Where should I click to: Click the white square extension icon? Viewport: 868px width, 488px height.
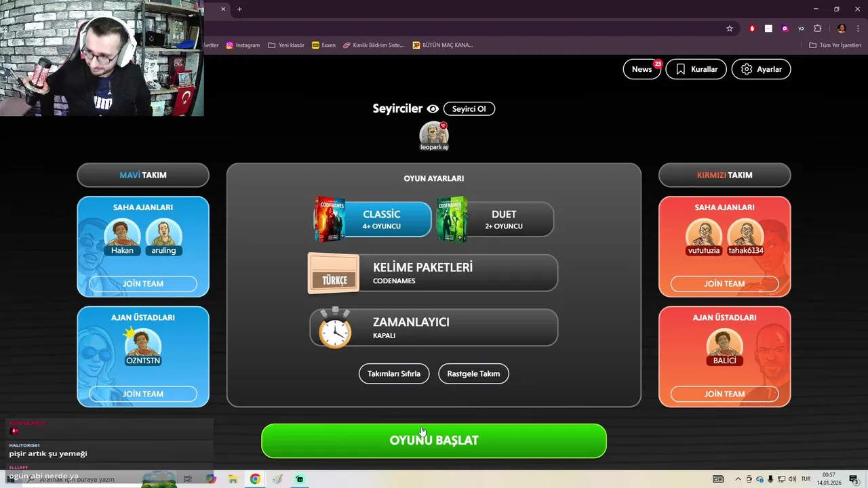[768, 28]
